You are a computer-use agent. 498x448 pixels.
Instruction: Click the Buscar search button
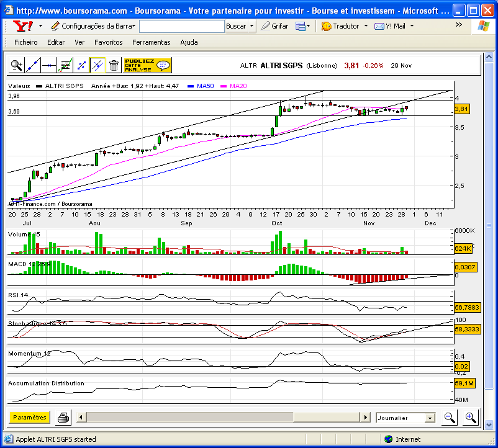236,26
